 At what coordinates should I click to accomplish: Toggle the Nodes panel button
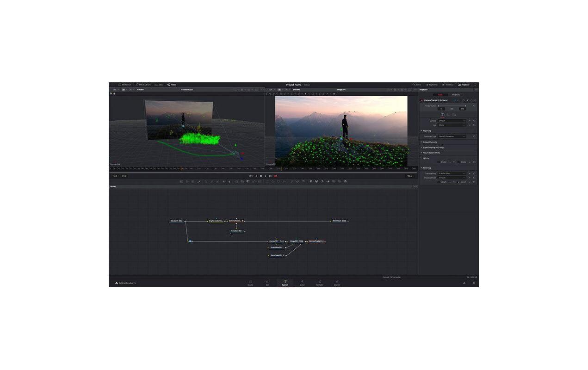(x=172, y=85)
